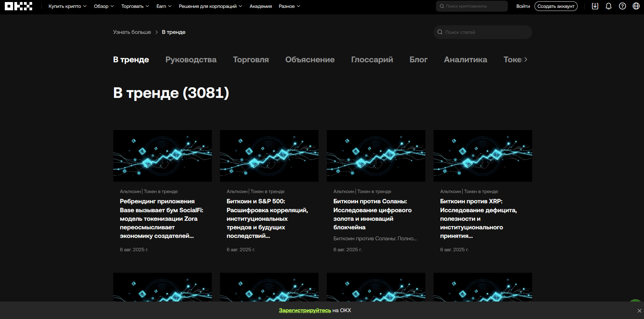Open the Академия menu item
Screen dimensions: 644x319
[x=261, y=6]
